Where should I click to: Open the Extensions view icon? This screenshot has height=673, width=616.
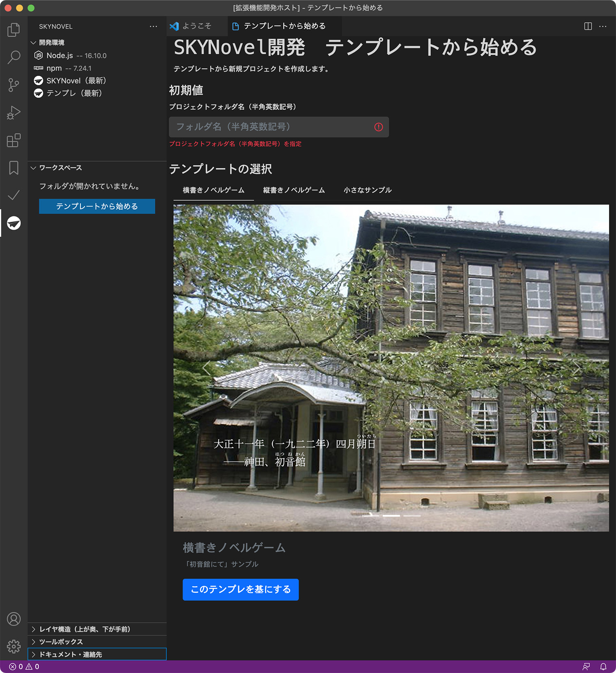pos(14,140)
